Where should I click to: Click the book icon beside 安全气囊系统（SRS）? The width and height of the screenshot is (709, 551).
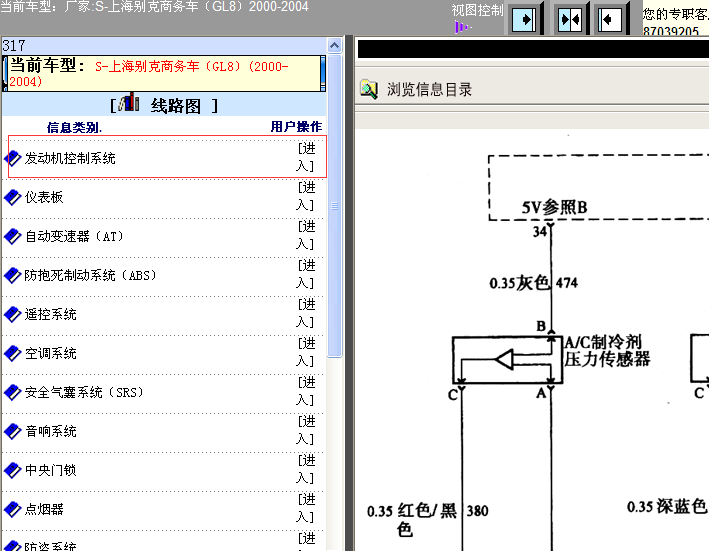click(x=13, y=392)
